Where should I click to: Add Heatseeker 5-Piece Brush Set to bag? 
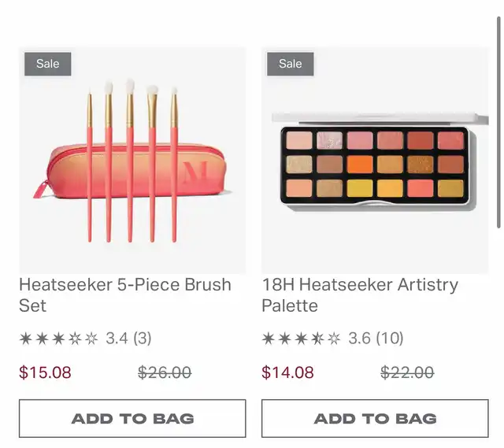click(132, 418)
